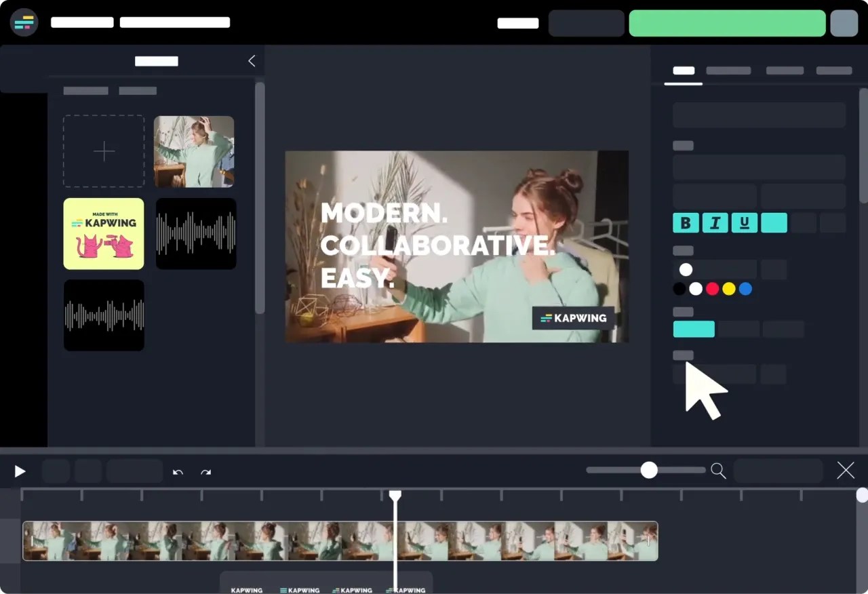Image resolution: width=868 pixels, height=594 pixels.
Task: Toggle the fourth highlighted formatting option
Action: [x=774, y=222]
